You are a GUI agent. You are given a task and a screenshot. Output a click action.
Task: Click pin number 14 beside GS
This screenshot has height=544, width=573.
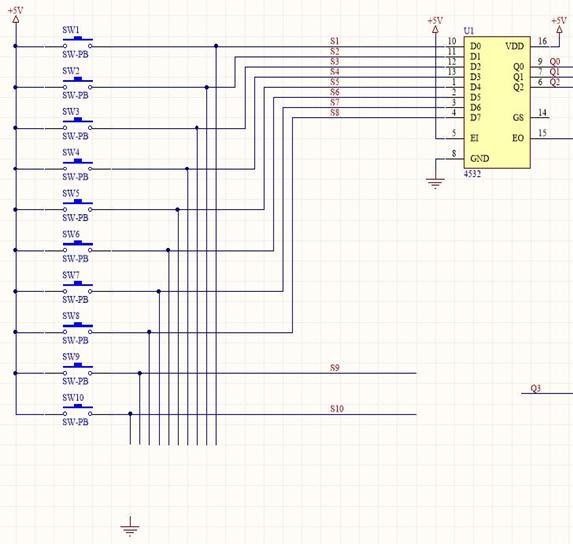tap(543, 113)
